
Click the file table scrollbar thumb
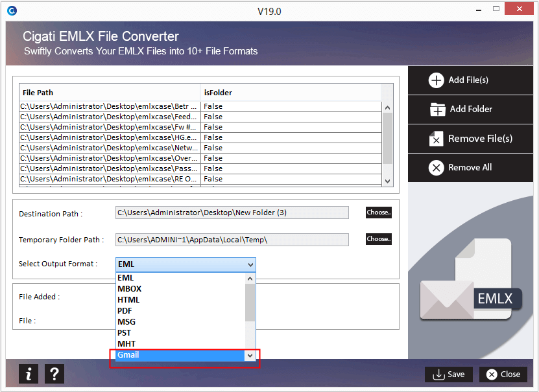tap(387, 138)
